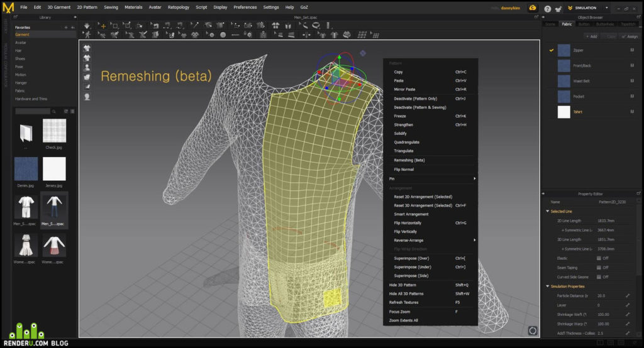The width and height of the screenshot is (644, 348).
Task: Click the white swatch of the Tshirt fabric
Action: point(563,112)
